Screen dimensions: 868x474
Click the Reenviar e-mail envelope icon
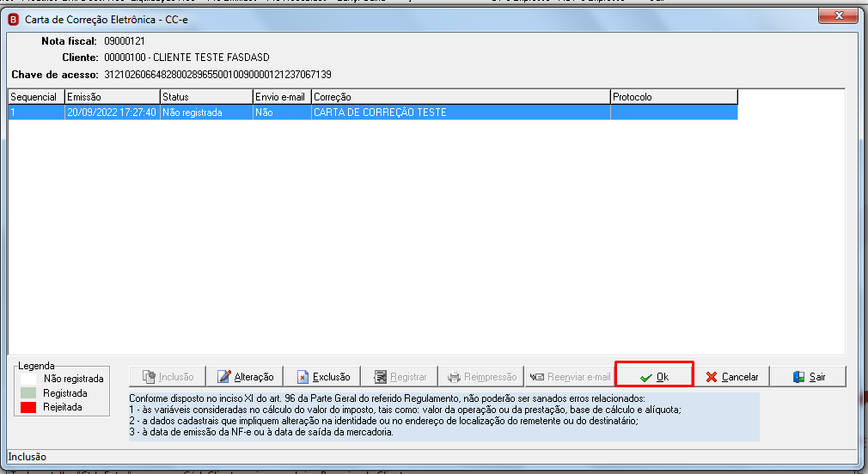(536, 377)
